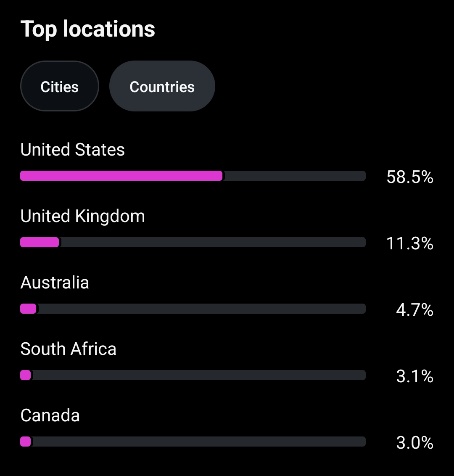This screenshot has width=454, height=476.
Task: Click the 3.1% percentage
Action: point(414,376)
